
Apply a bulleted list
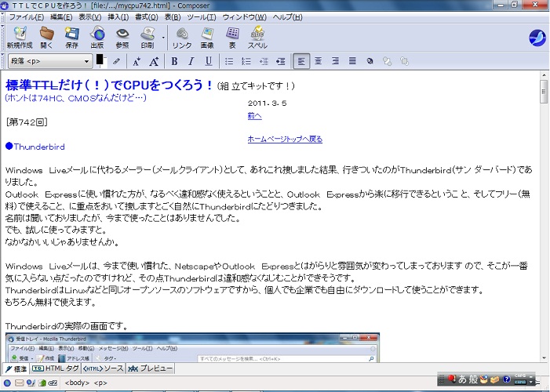point(229,61)
